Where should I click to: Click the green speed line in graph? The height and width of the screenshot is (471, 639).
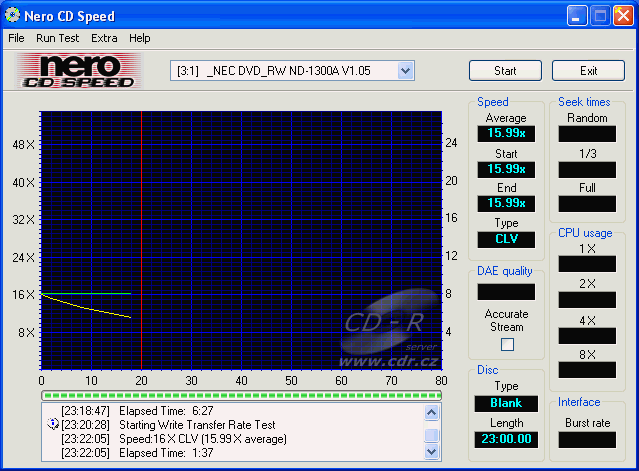pyautogui.click(x=86, y=293)
